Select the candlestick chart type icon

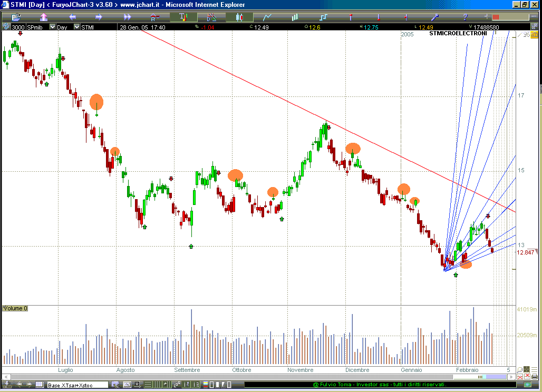point(239,17)
